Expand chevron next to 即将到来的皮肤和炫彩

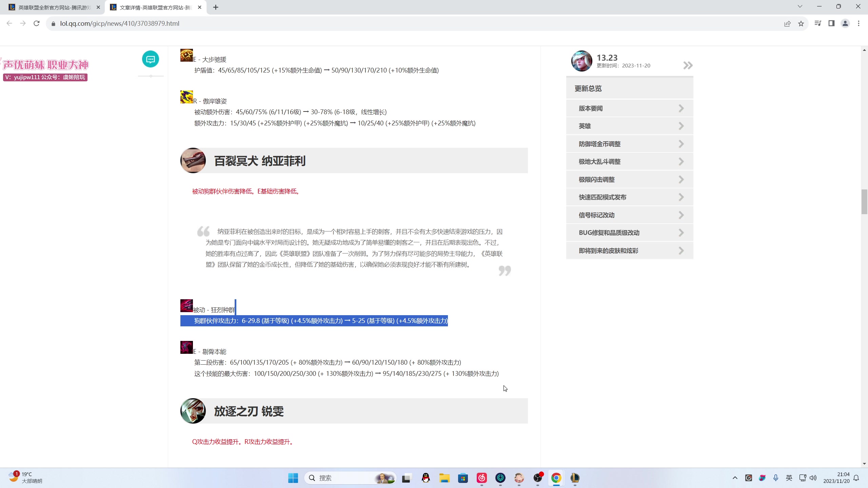click(x=681, y=251)
